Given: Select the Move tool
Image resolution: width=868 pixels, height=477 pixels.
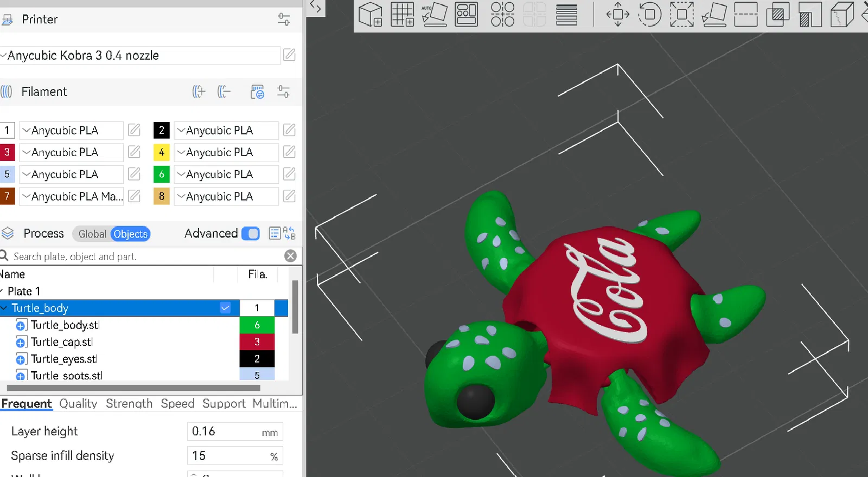Looking at the screenshot, I should pyautogui.click(x=618, y=15).
